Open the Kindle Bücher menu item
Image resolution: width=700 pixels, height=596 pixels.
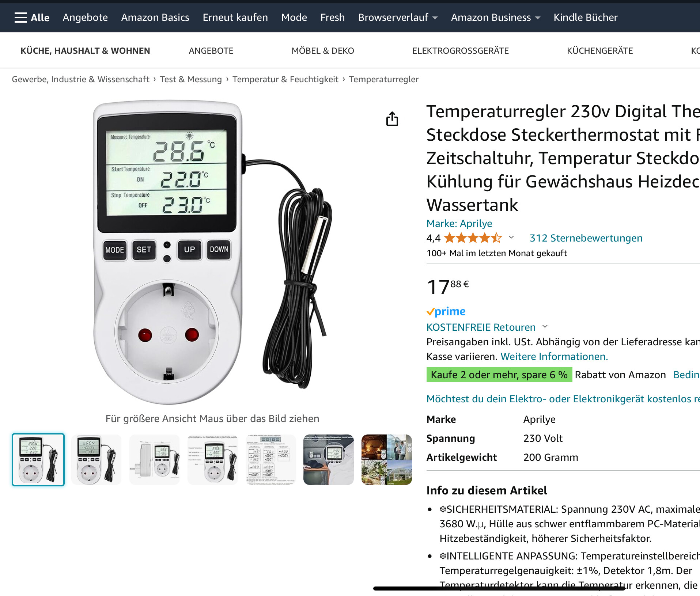pos(586,18)
